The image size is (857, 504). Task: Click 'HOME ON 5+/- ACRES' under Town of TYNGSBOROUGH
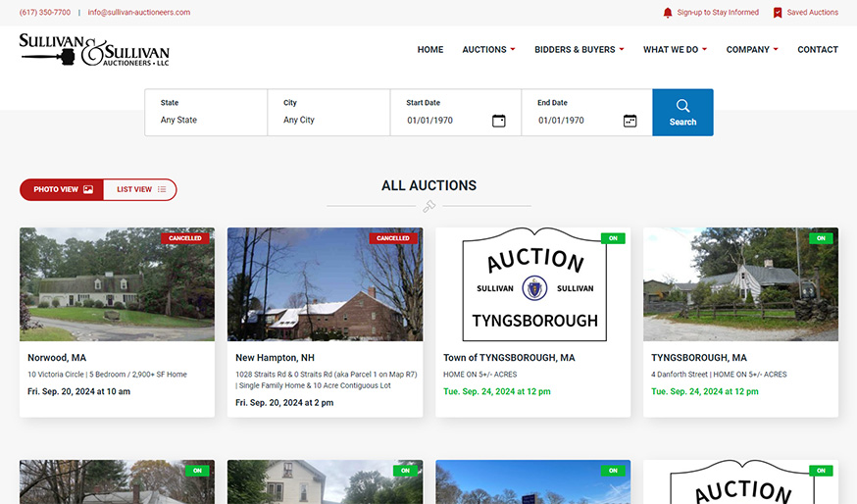tap(479, 375)
